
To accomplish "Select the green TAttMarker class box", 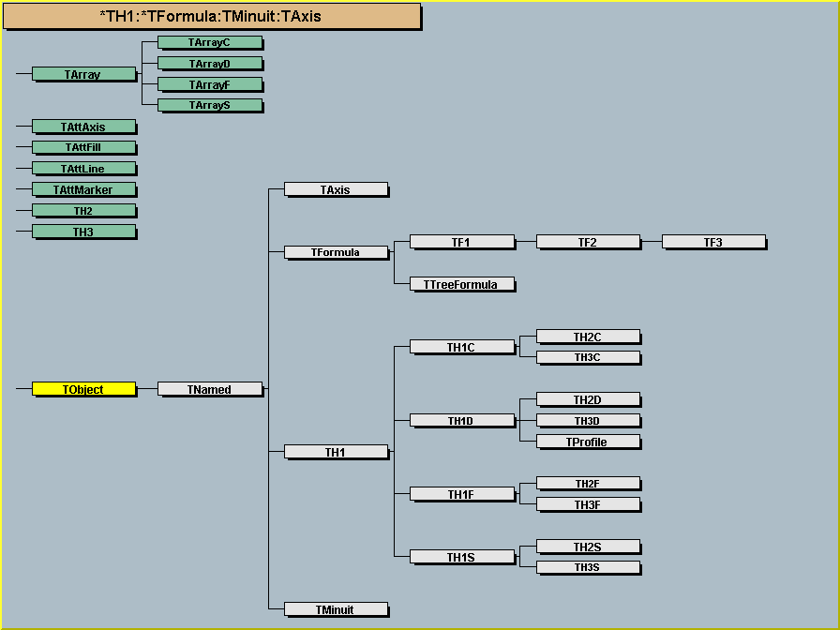I will point(83,189).
